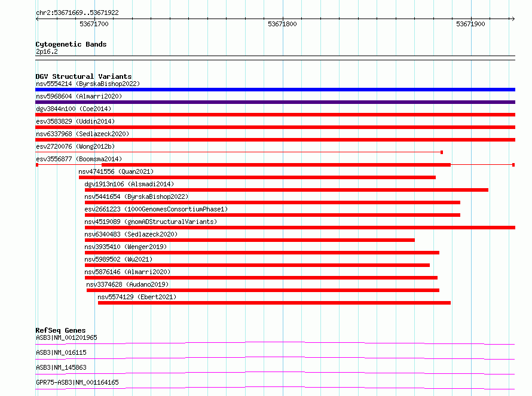Select the 2p16.2 cytogenetic band label
Viewport: 532px width, 396px height.
pos(47,51)
